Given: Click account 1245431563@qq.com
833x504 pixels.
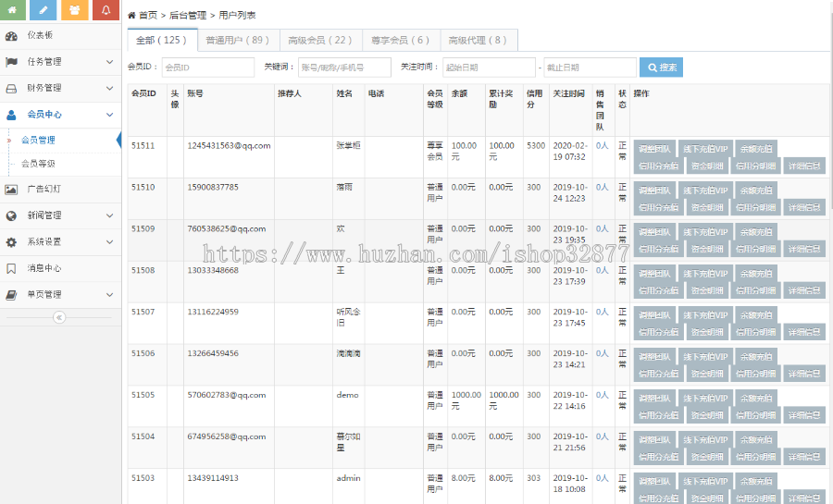Looking at the screenshot, I should click(229, 145).
